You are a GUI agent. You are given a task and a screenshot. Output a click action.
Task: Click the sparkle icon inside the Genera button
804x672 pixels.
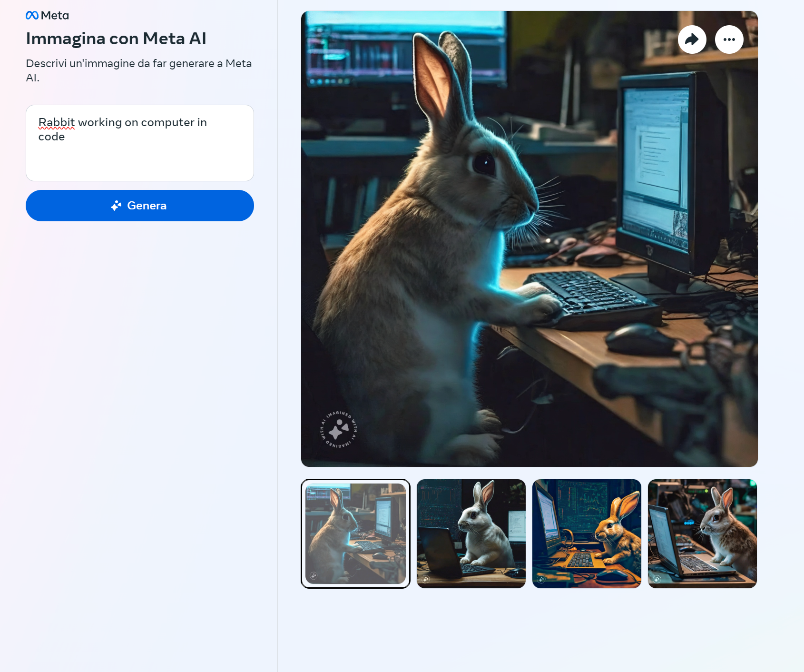116,206
